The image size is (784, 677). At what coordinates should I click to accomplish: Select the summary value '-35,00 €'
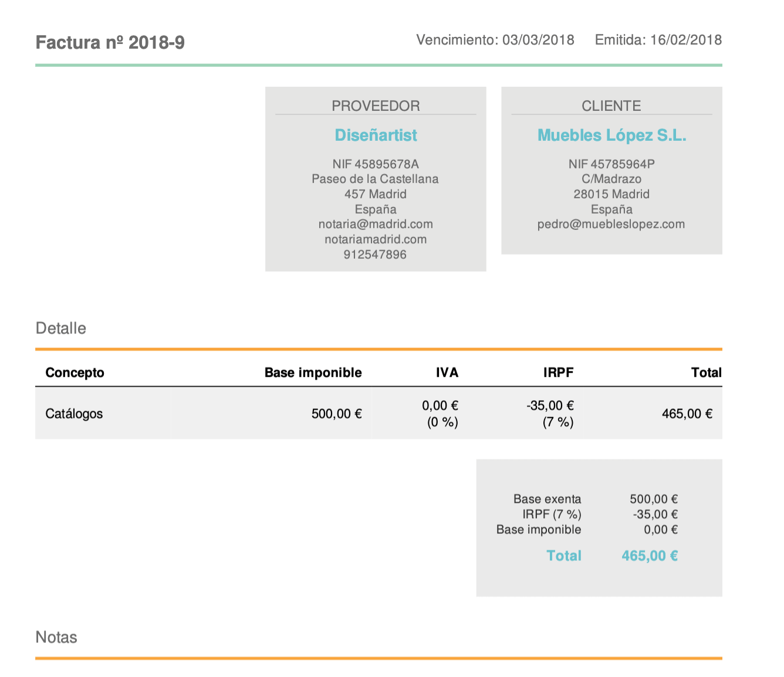[x=655, y=514]
